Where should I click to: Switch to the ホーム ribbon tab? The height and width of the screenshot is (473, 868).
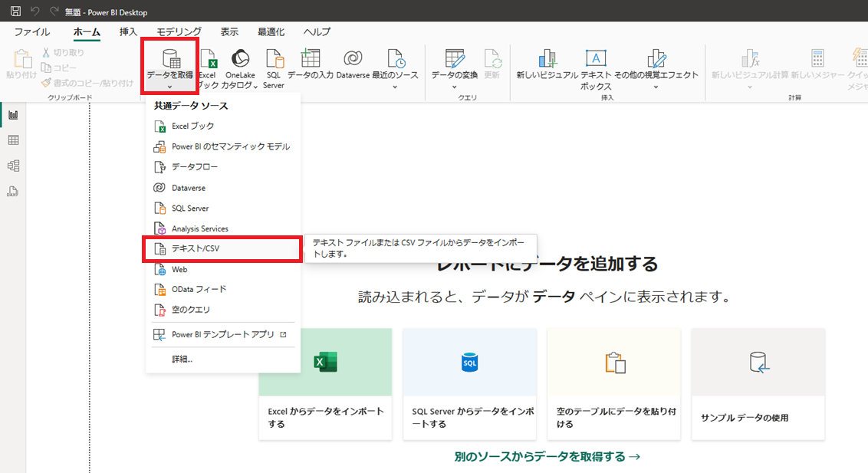point(87,31)
